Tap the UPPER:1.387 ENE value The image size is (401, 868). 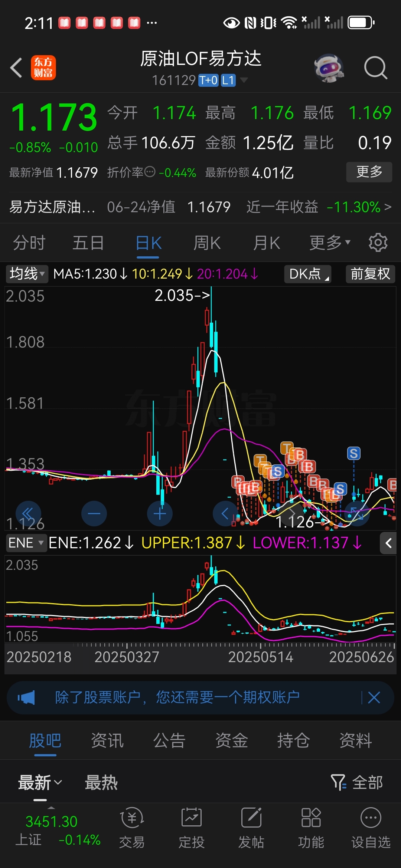[193, 543]
